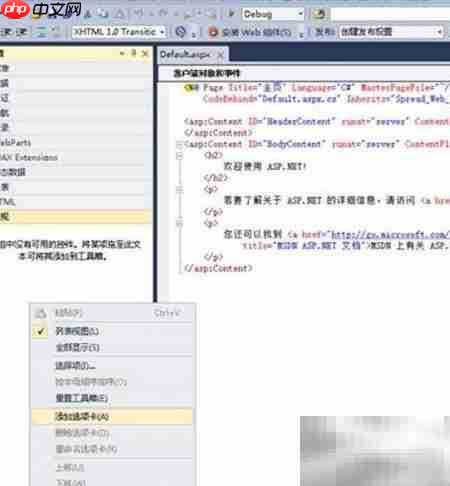450x486 pixels.
Task: Expand the HTML toolbox section
Action: point(75,202)
